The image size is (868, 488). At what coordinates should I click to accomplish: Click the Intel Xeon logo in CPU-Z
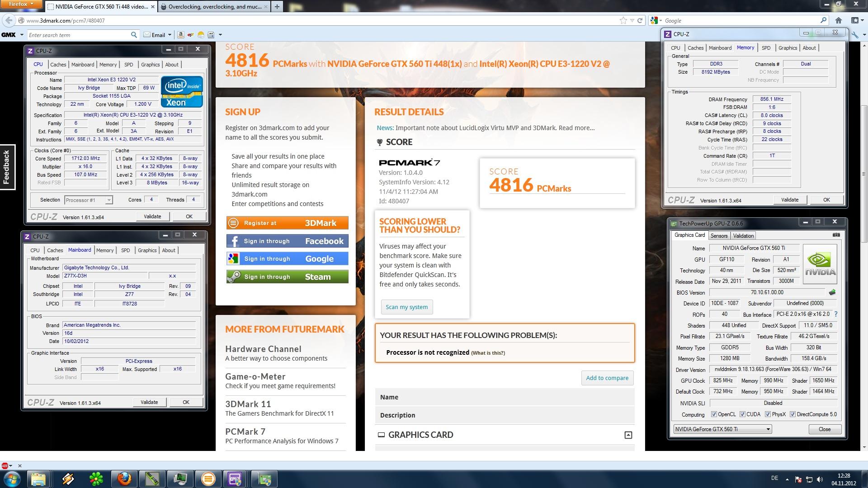point(182,91)
